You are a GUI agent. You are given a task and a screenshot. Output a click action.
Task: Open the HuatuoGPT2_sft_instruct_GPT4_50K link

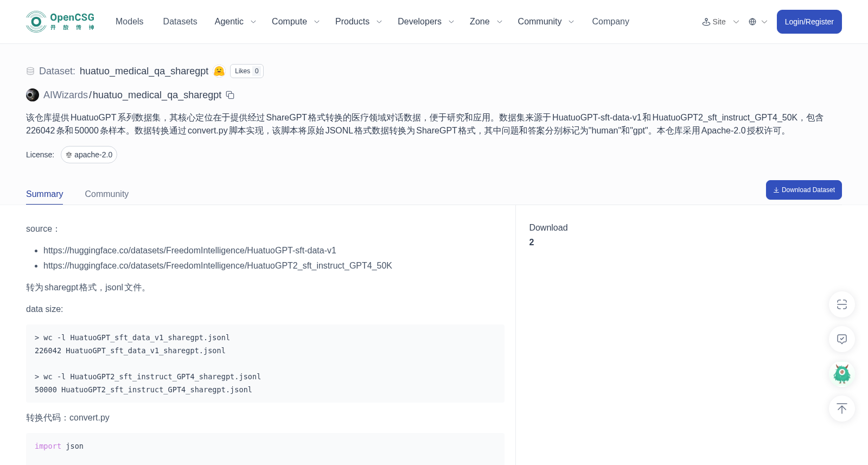218,266
